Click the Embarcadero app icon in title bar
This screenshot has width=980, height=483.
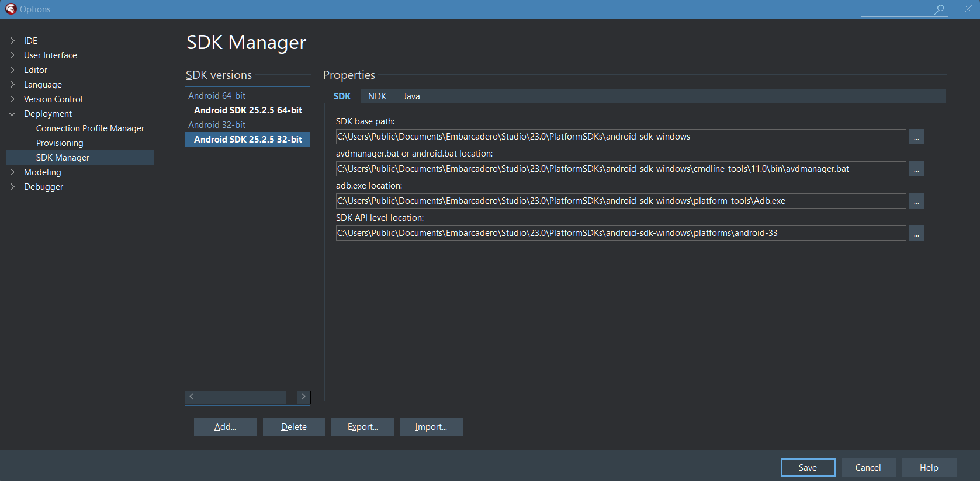pos(11,9)
